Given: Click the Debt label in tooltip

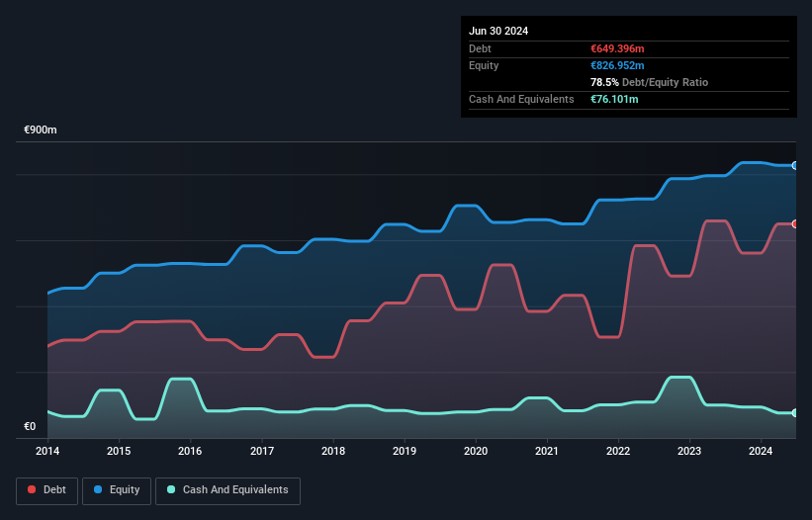Looking at the screenshot, I should point(480,48).
